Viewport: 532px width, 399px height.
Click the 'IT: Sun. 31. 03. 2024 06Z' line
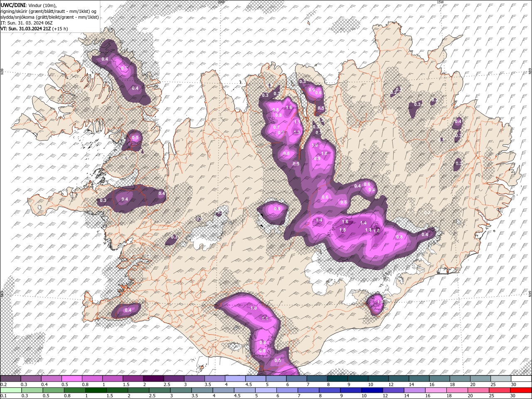tap(26, 23)
